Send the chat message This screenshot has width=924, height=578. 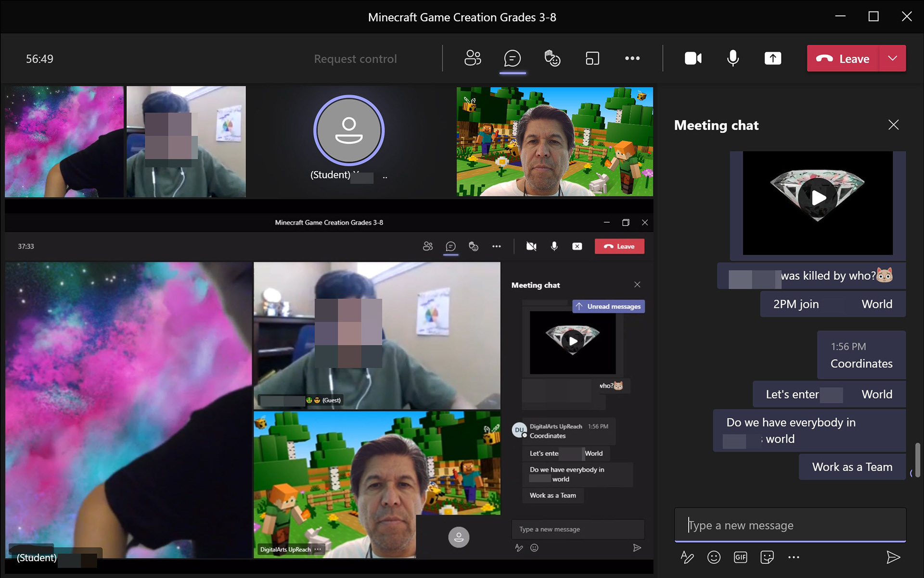893,557
